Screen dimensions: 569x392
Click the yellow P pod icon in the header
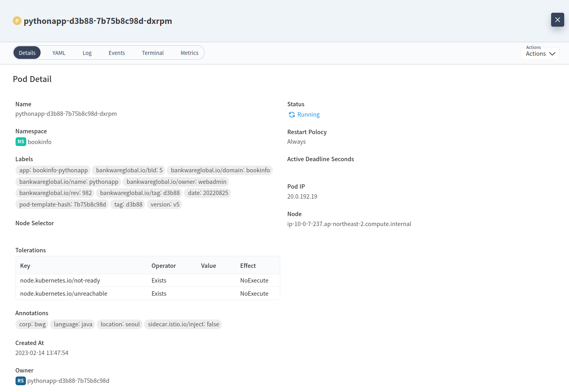click(17, 21)
